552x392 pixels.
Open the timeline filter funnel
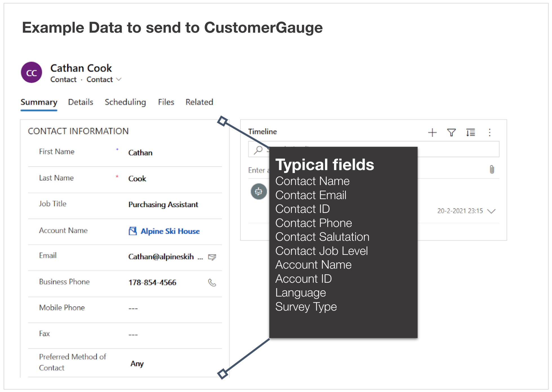[451, 132]
